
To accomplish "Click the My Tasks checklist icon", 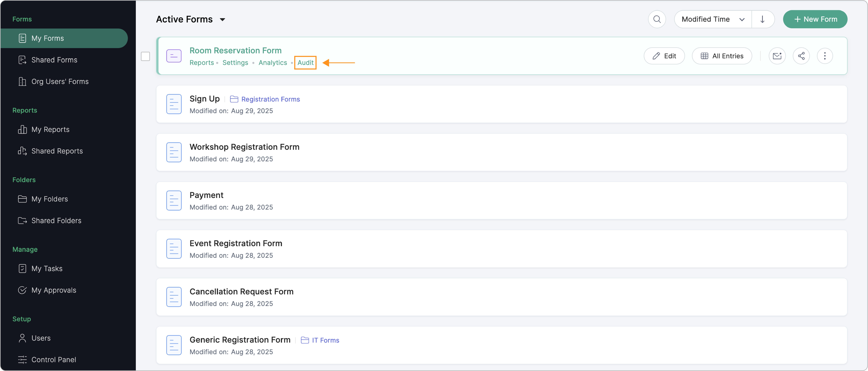I will click(22, 268).
